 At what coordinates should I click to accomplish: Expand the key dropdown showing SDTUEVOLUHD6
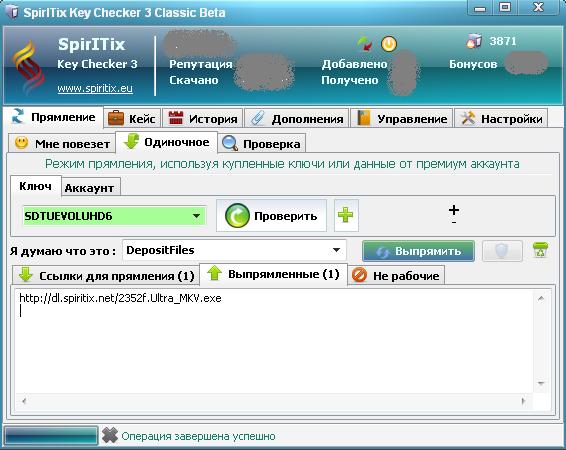196,216
